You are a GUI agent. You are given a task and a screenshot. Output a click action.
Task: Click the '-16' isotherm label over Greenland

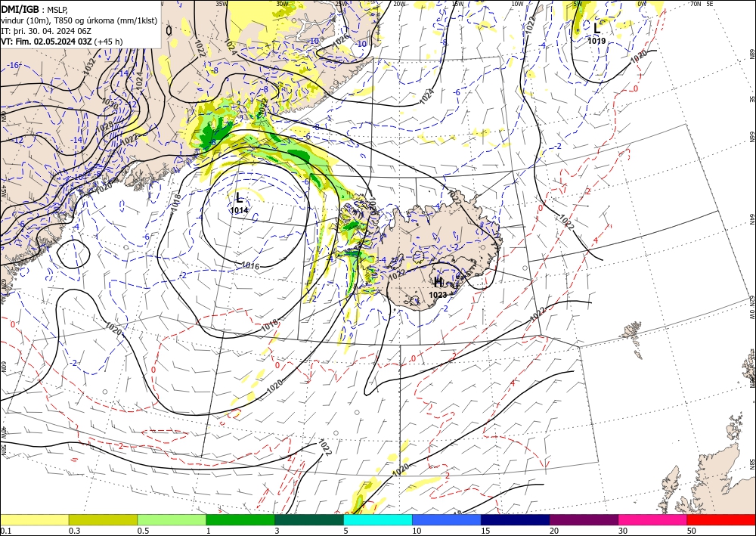[14, 65]
